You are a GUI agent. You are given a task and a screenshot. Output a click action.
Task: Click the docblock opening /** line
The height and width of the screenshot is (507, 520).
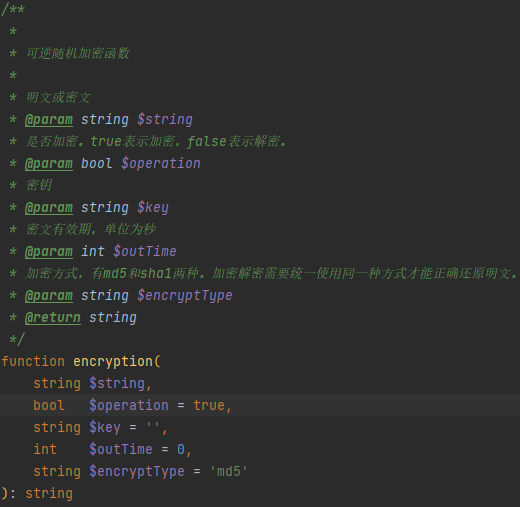point(13,10)
